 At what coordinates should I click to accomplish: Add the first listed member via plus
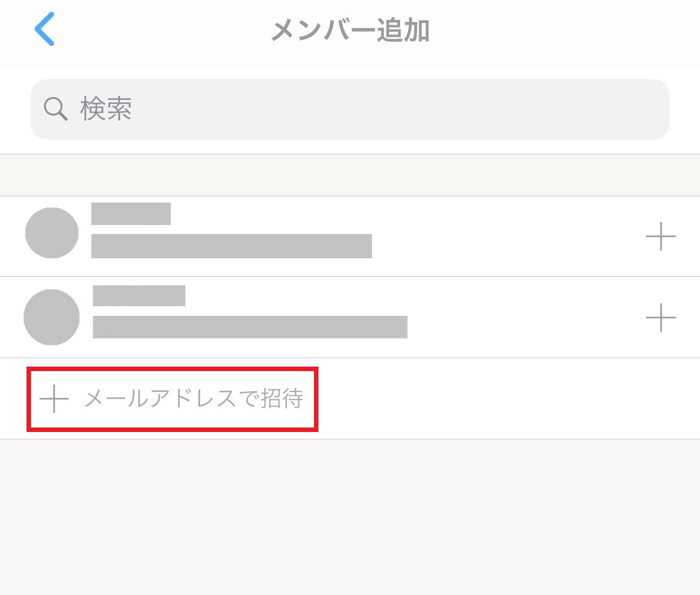pyautogui.click(x=661, y=236)
